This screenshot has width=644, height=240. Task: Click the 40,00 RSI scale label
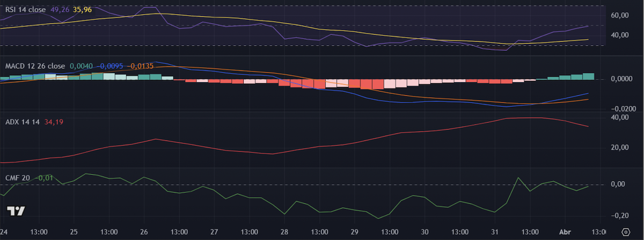(619, 35)
